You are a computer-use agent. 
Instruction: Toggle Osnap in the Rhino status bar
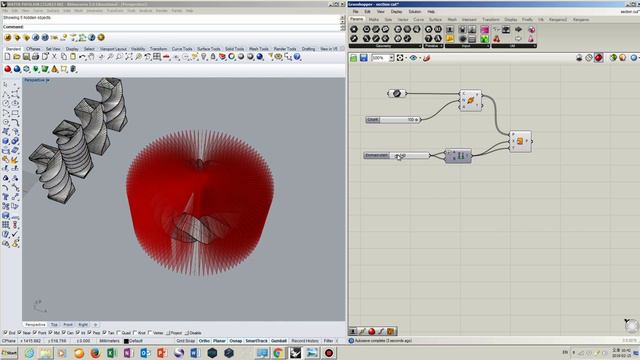coord(236,341)
